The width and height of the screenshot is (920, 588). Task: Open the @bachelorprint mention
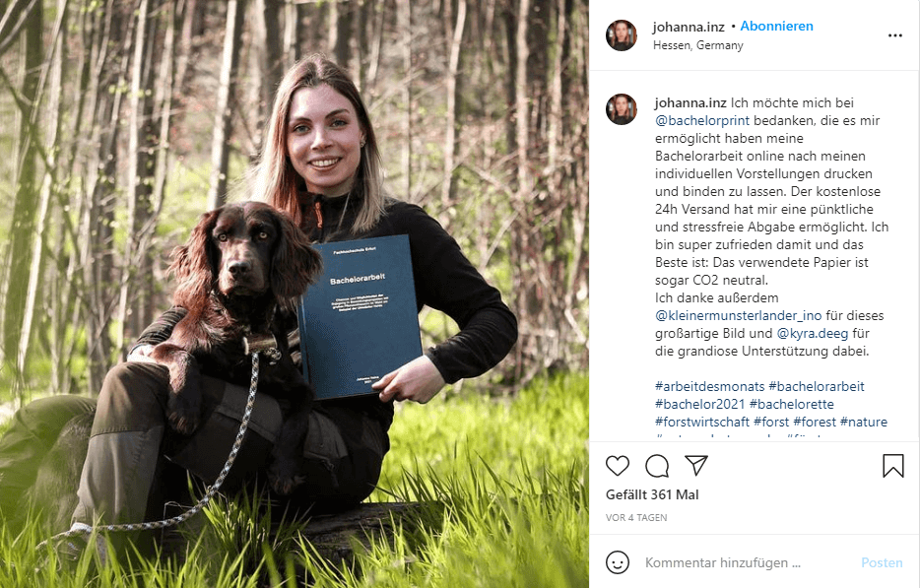point(702,121)
